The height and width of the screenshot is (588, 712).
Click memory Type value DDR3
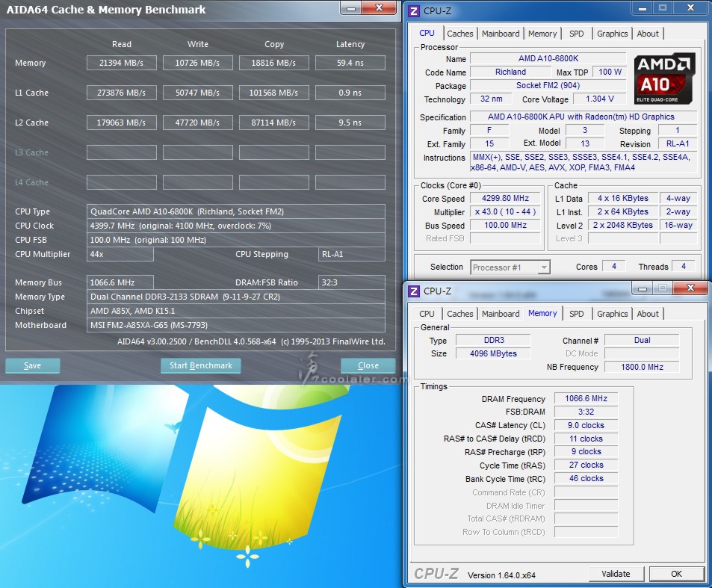493,340
